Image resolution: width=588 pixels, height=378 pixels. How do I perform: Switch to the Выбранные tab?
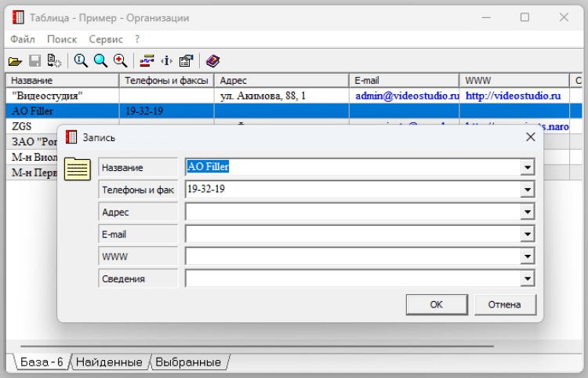click(x=188, y=362)
